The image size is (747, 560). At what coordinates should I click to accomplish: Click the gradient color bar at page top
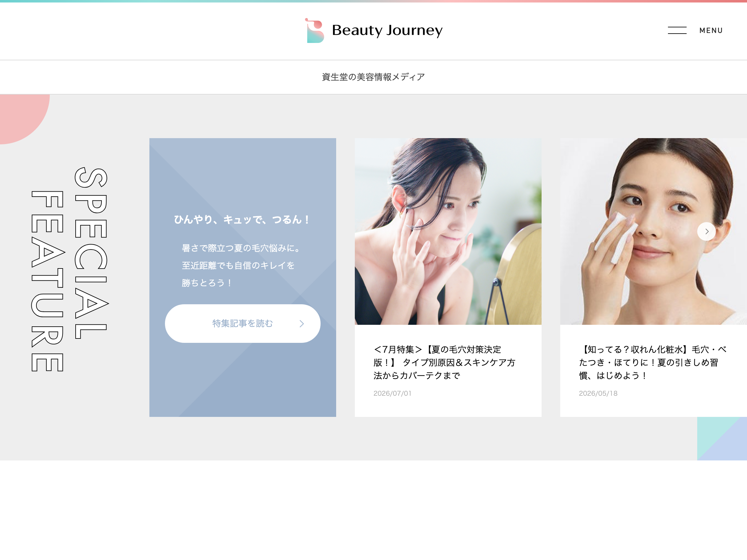374,1
